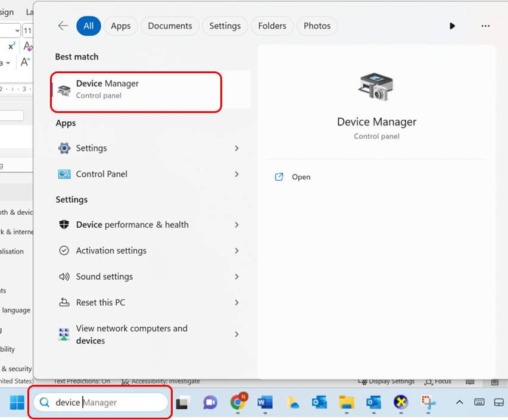This screenshot has height=420, width=508.
Task: Open Snipping Tool from the taskbar
Action: coord(428,402)
